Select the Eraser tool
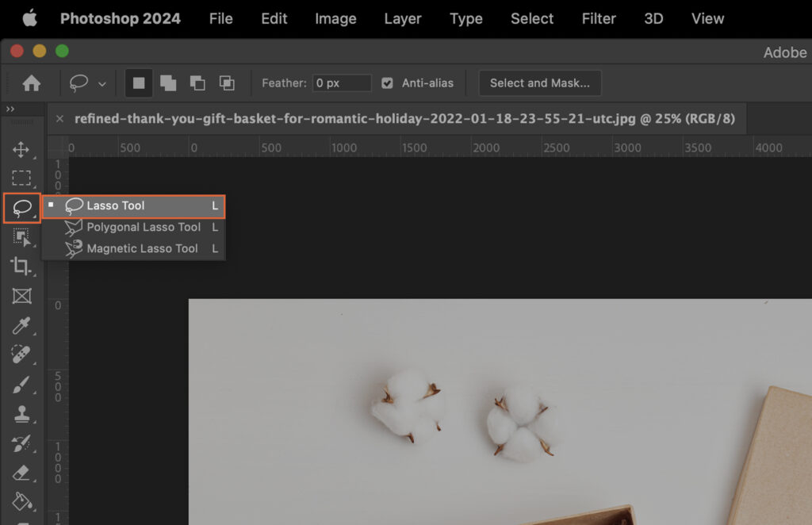Image resolution: width=812 pixels, height=525 pixels. 21,473
